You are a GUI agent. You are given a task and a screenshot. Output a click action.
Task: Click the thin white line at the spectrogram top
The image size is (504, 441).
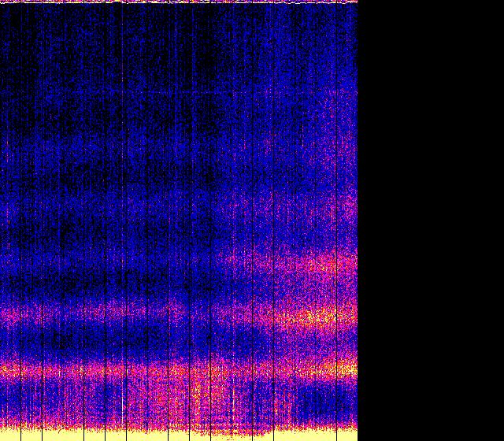point(179,2)
